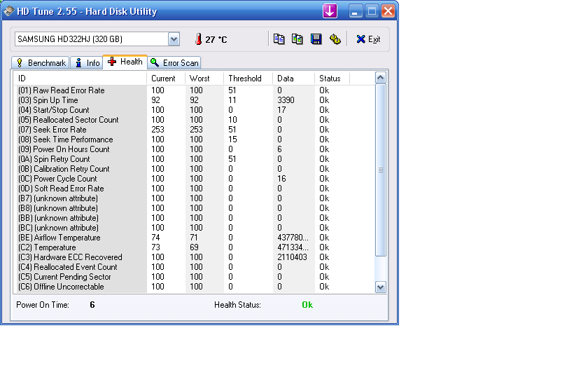The image size is (588, 368).
Task: Maximize the HD Tune window
Action: (372, 11)
